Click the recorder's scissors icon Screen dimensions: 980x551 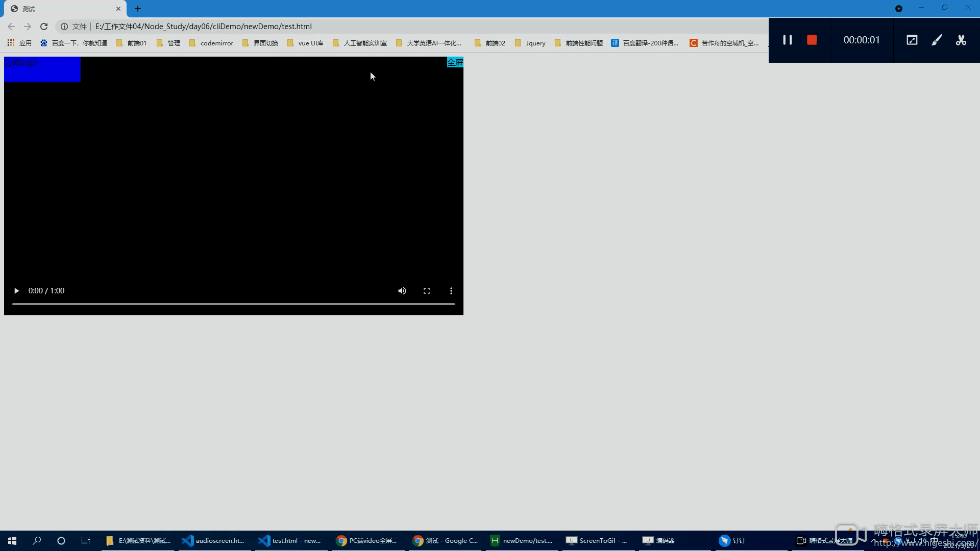pos(961,40)
